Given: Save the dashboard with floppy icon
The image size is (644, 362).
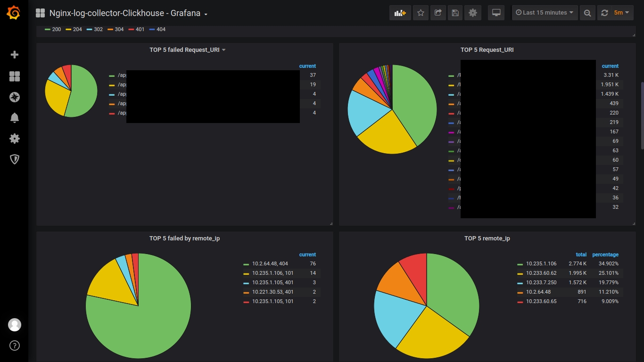Looking at the screenshot, I should tap(455, 13).
